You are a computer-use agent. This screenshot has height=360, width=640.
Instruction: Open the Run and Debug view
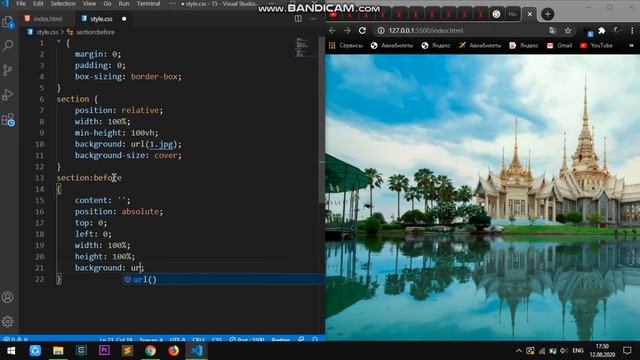8,95
